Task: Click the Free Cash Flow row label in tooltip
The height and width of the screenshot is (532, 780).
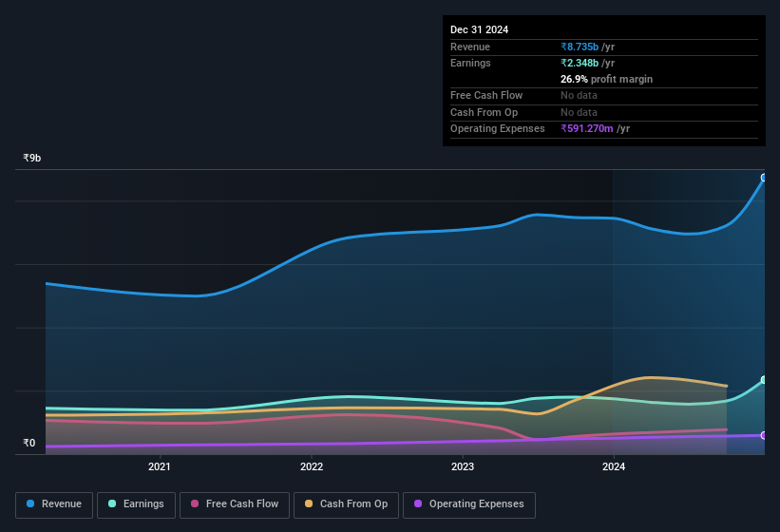Action: [x=486, y=95]
